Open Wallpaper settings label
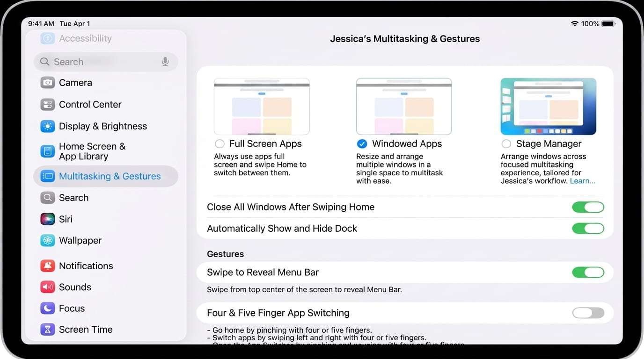 pos(80,241)
